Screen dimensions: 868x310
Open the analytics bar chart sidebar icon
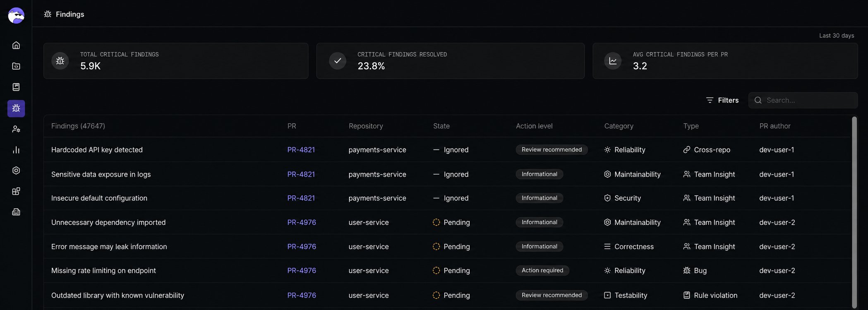[16, 150]
